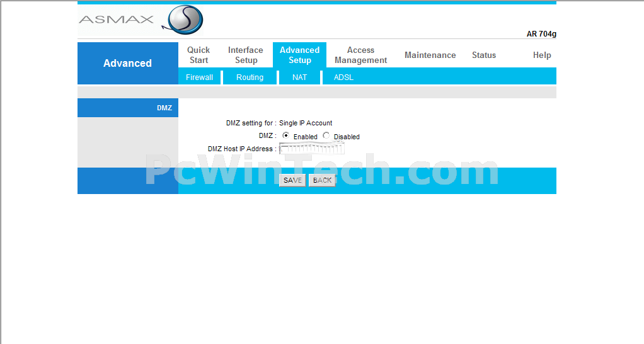Viewport: 644px width, 344px height.
Task: Click the AR 704g model label
Action: [541, 33]
